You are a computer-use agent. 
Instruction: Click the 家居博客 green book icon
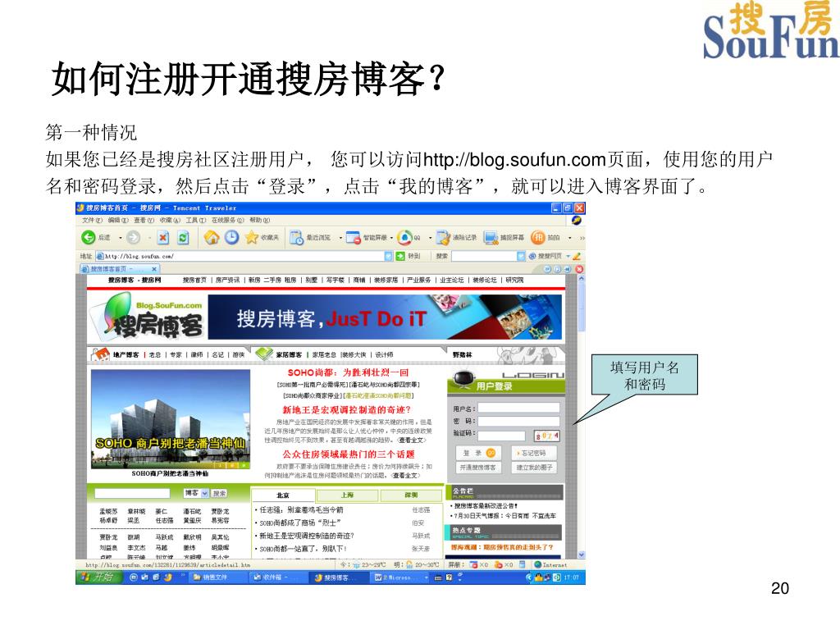click(x=264, y=354)
